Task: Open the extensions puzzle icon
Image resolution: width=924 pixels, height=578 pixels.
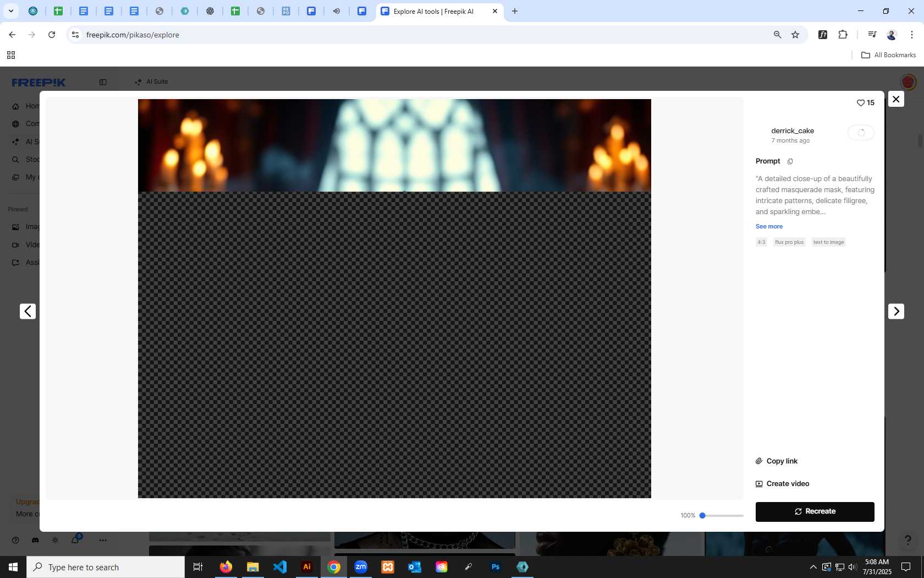Action: coord(843,35)
